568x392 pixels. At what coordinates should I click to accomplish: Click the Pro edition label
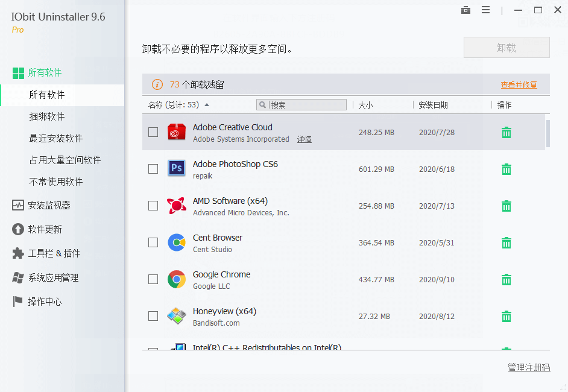(17, 30)
